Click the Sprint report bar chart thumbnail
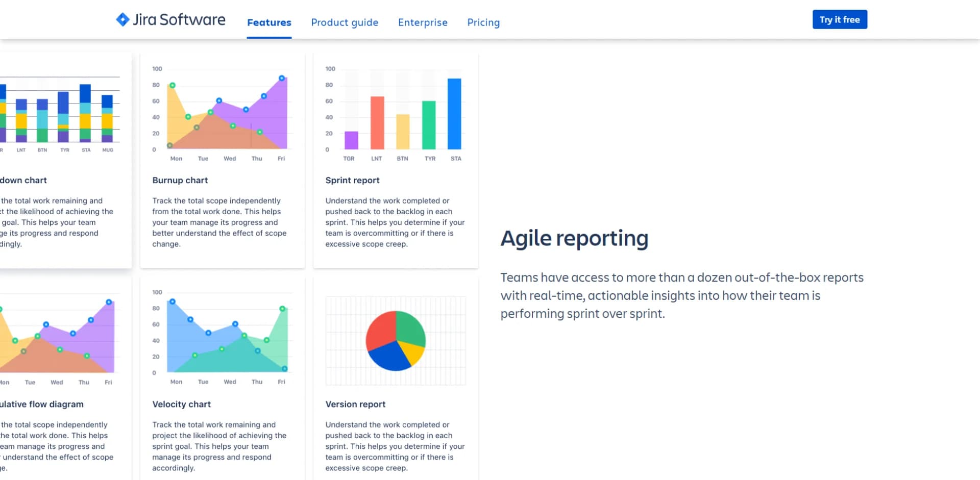This screenshot has width=980, height=480. [396, 112]
